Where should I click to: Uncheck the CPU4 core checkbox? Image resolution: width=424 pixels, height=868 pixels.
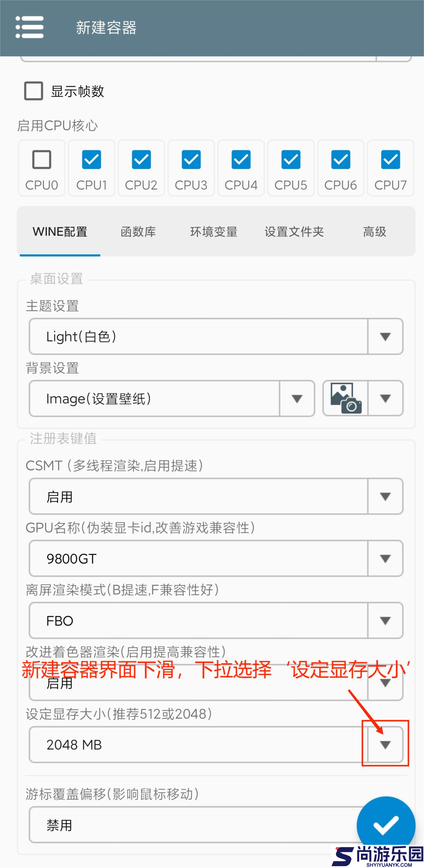tap(241, 160)
